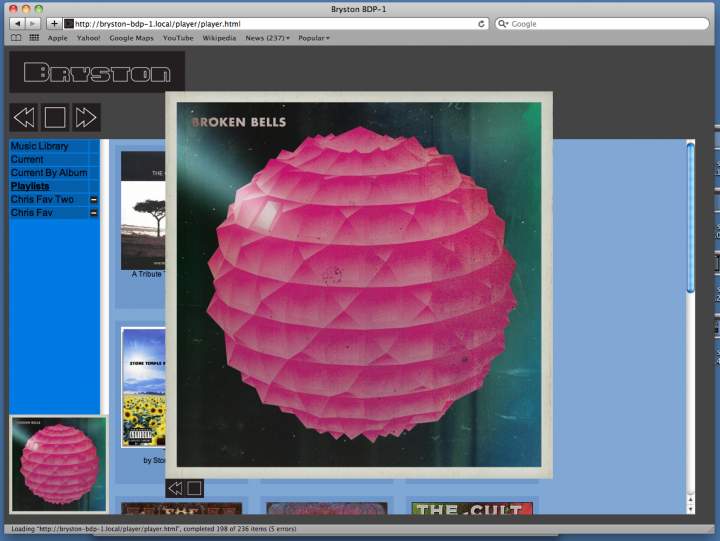Click the previous track button below the Bryston logo
Image resolution: width=720 pixels, height=541 pixels.
pos(24,118)
